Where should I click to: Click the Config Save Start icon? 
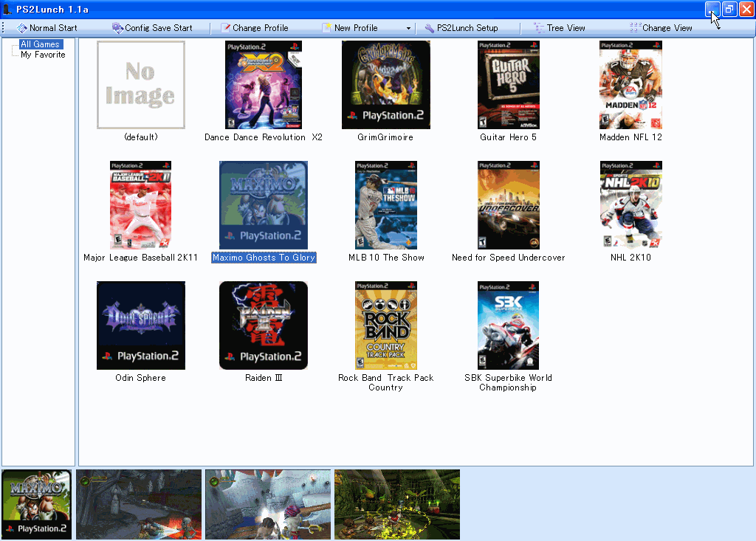point(117,28)
